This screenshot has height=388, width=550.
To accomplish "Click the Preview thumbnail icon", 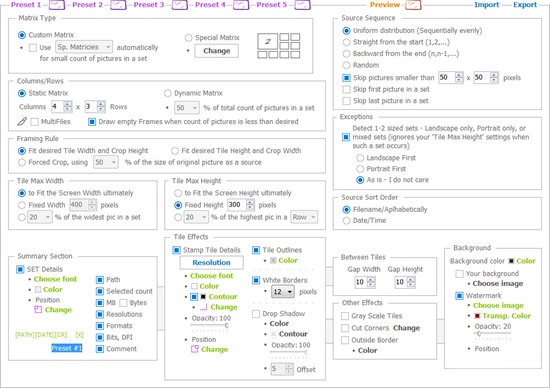I will point(413,5).
